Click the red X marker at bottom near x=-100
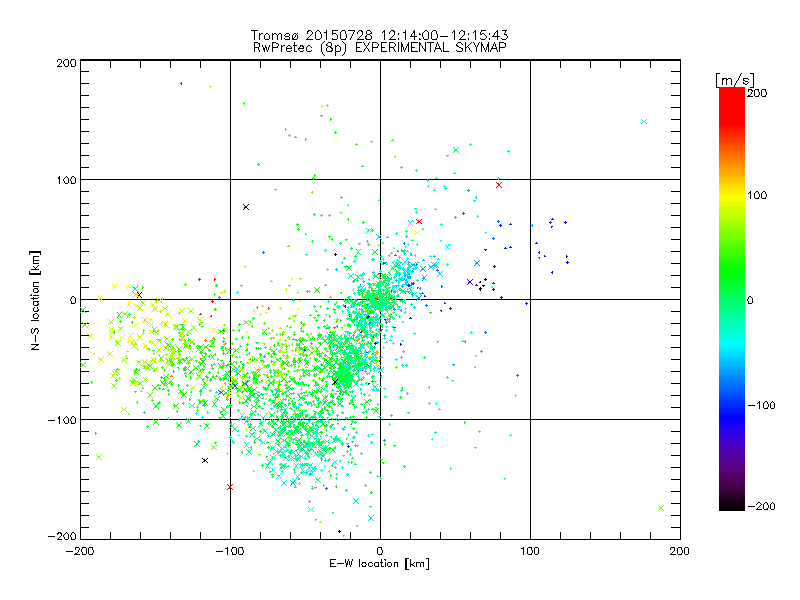Screen dimensions: 800x600 click(230, 487)
